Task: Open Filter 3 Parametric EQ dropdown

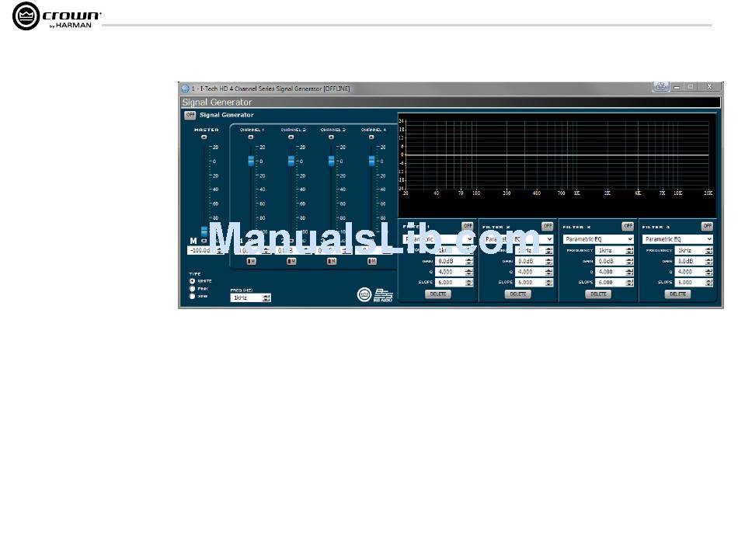Action: coord(598,239)
